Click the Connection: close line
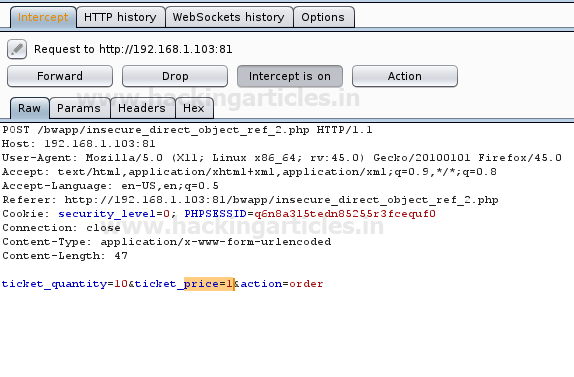This screenshot has height=377, width=574. point(61,228)
